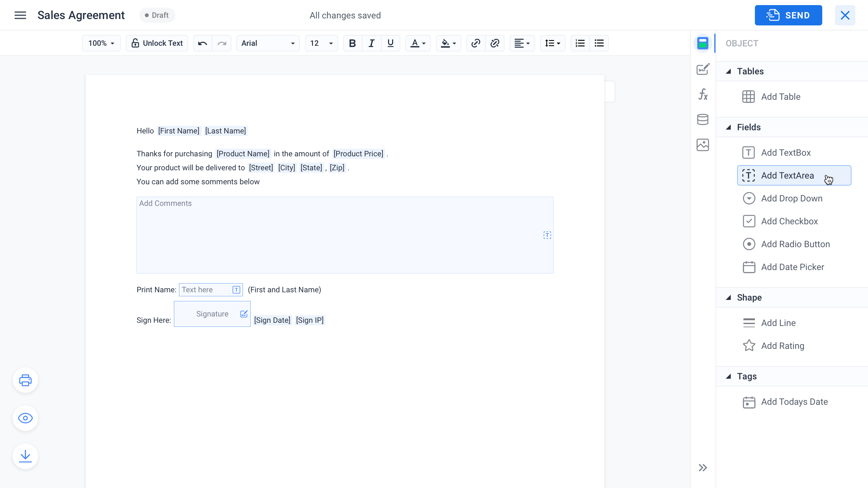Toggle underline formatting
This screenshot has height=488, width=868.
(390, 43)
